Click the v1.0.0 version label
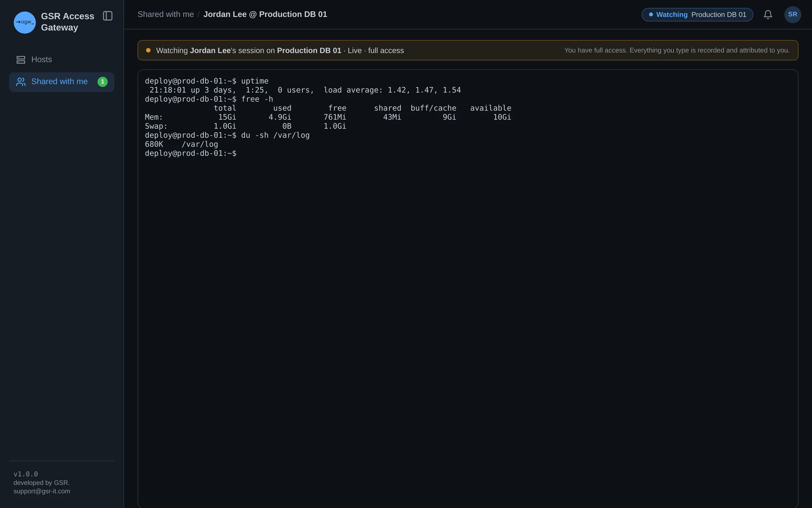This screenshot has width=812, height=508. 26,474
